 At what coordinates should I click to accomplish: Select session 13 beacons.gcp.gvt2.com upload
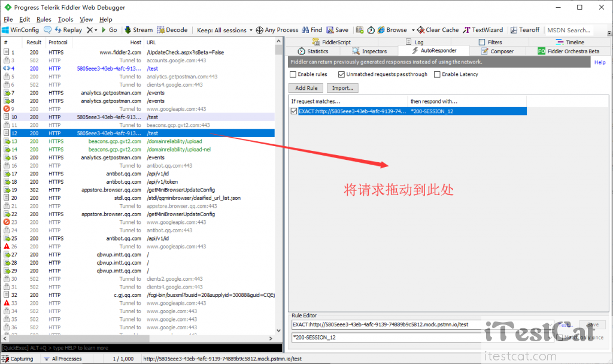pyautogui.click(x=138, y=141)
